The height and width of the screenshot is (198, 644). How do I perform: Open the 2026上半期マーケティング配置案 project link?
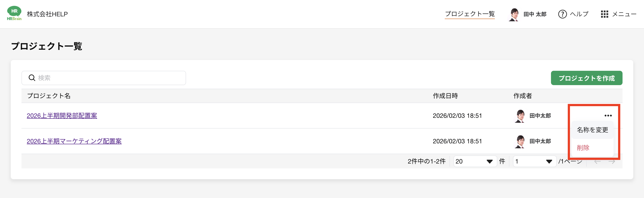point(74,141)
